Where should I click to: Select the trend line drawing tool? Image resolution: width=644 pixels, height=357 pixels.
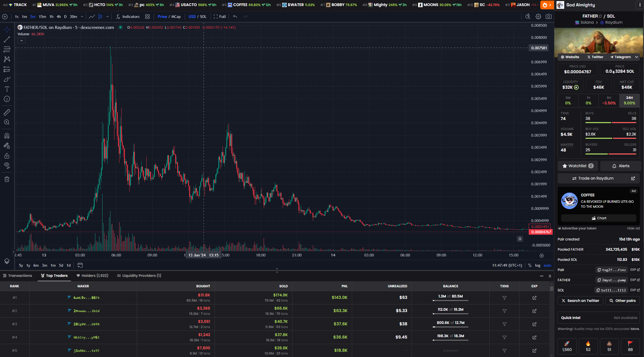click(7, 39)
